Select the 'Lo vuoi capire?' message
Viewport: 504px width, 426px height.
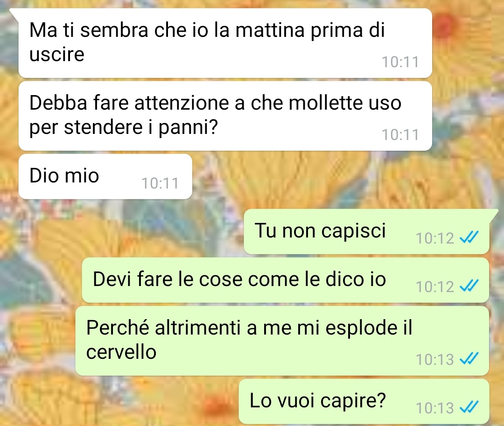click(364, 401)
